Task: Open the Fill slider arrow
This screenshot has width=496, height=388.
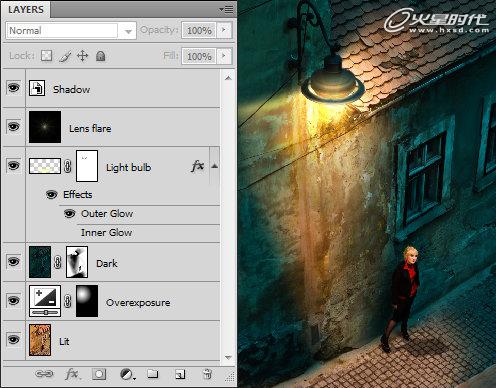Action: [224, 56]
